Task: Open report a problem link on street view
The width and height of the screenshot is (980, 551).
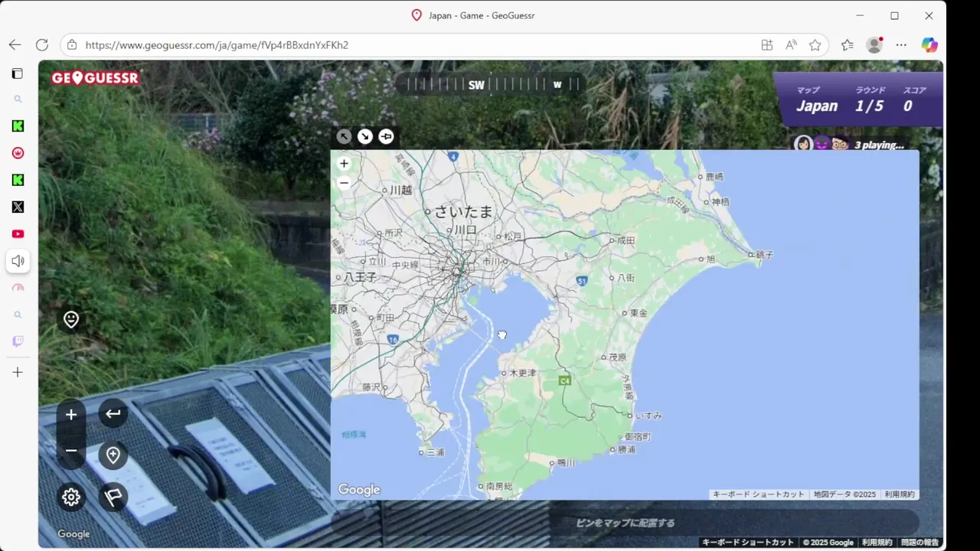Action: (x=920, y=543)
